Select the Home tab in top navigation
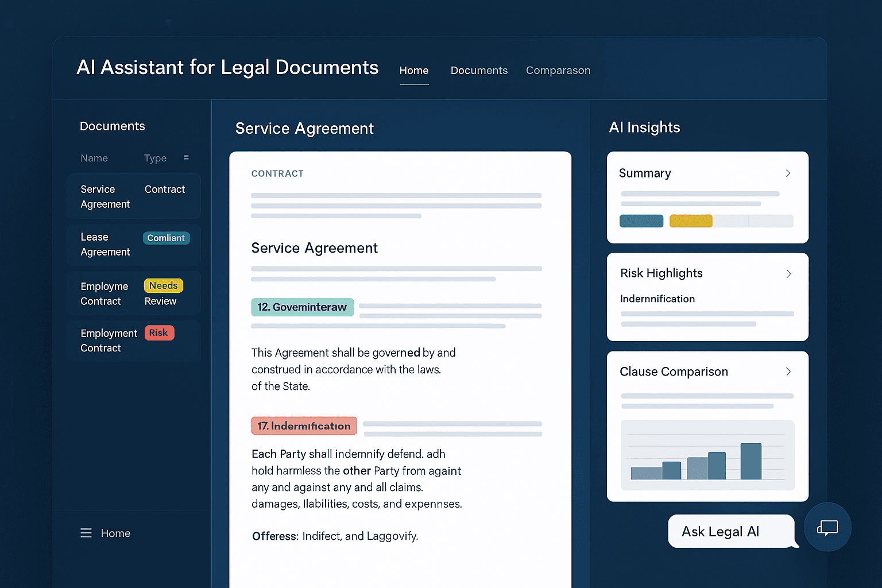Viewport: 882px width, 588px height. [x=413, y=71]
